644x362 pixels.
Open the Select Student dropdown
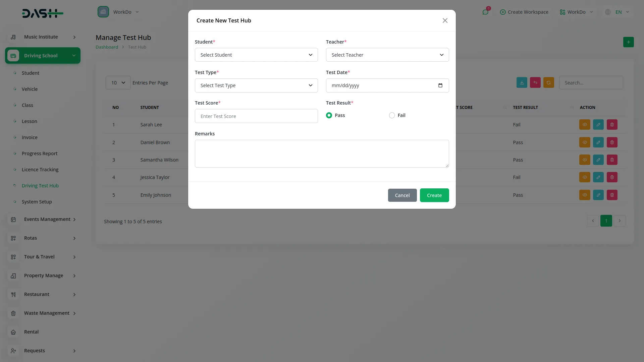click(x=256, y=55)
